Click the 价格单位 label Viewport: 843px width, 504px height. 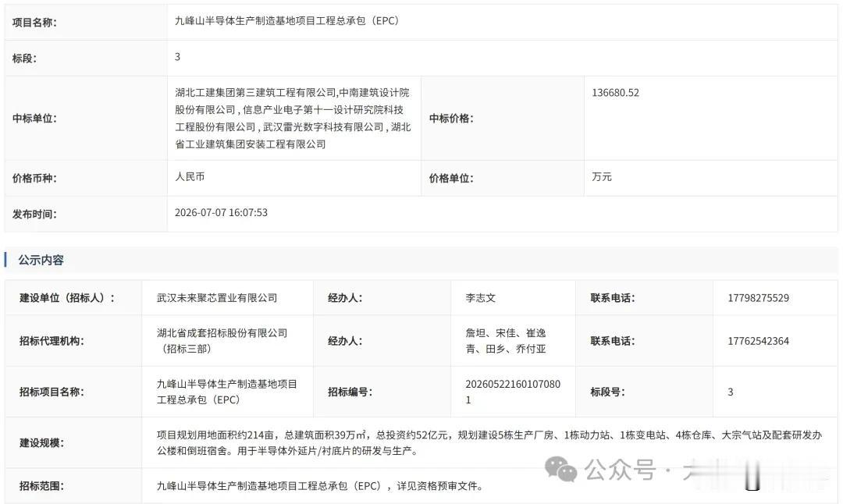click(451, 179)
